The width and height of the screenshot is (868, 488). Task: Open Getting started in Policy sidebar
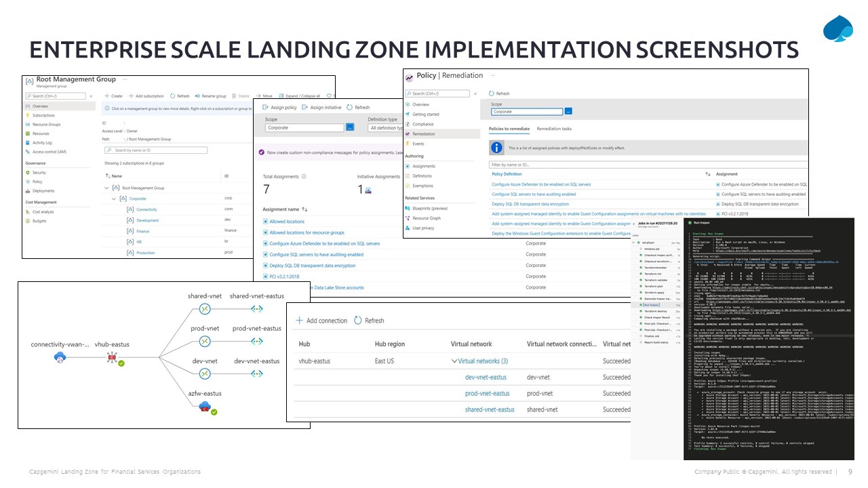click(426, 115)
